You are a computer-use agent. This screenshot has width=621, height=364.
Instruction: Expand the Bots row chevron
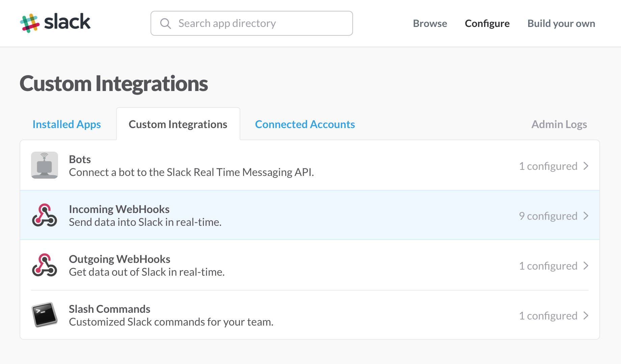tap(586, 166)
